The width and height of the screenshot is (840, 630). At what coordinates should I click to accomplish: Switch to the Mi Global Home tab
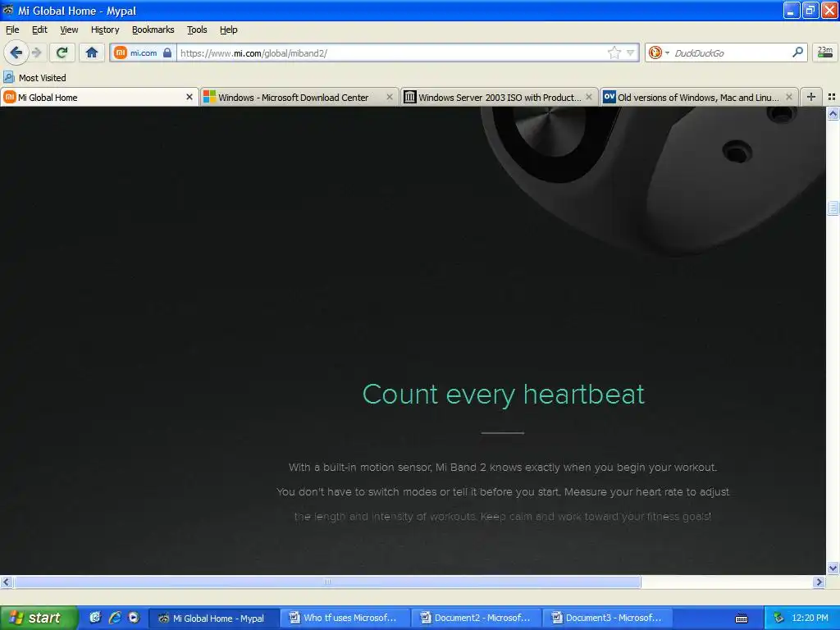click(99, 97)
